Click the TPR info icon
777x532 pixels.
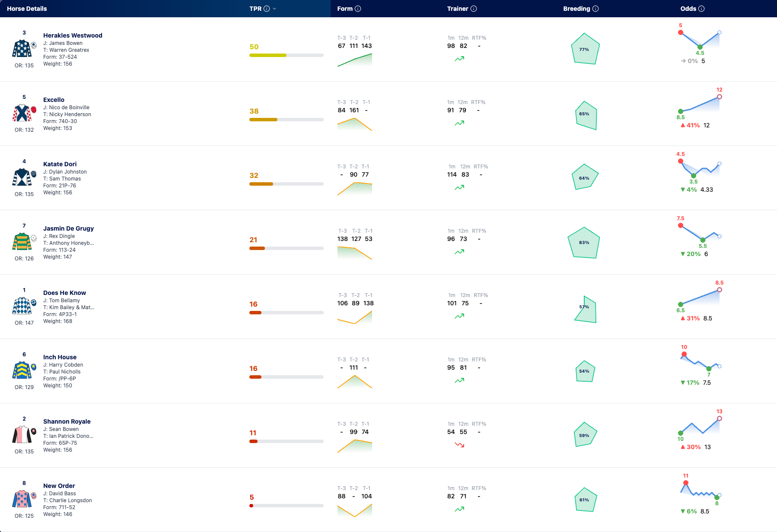267,9
